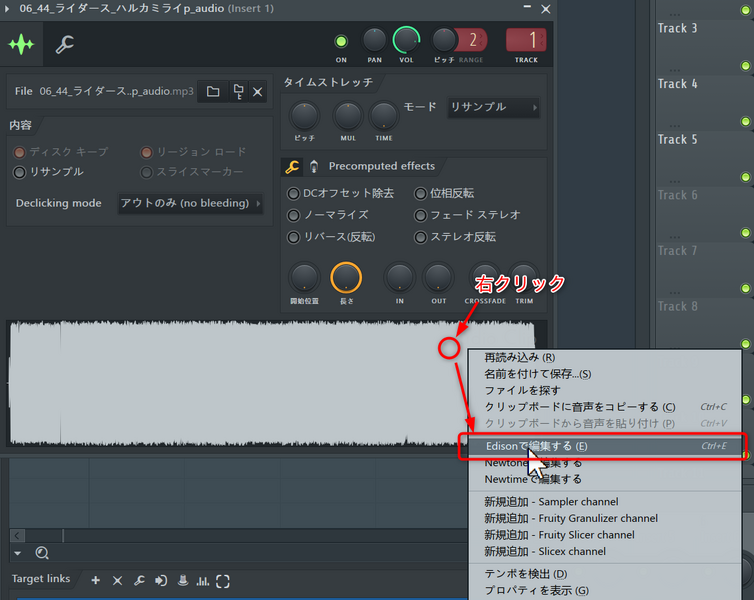
Task: Click the TRACK number 1 selector
Action: click(526, 41)
